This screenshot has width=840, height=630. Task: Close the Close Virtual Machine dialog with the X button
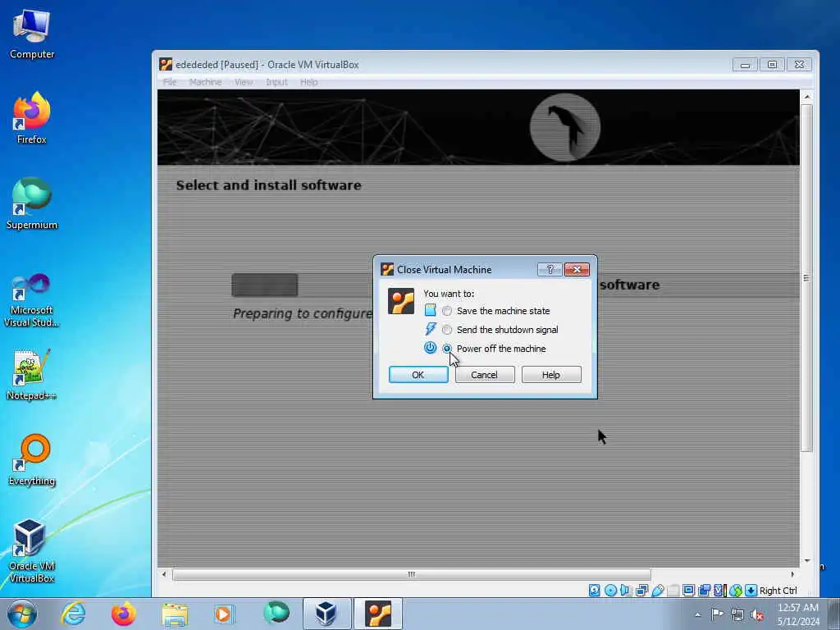(577, 269)
